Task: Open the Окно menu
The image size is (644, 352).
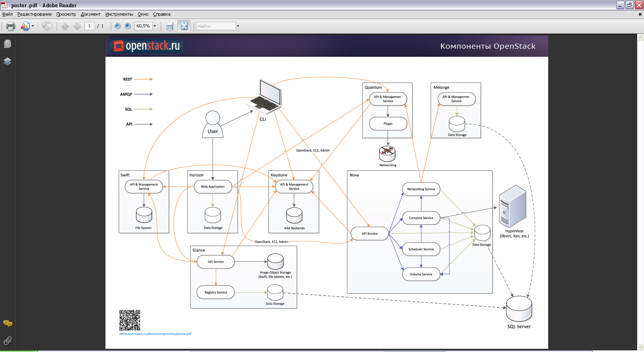Action: point(143,14)
